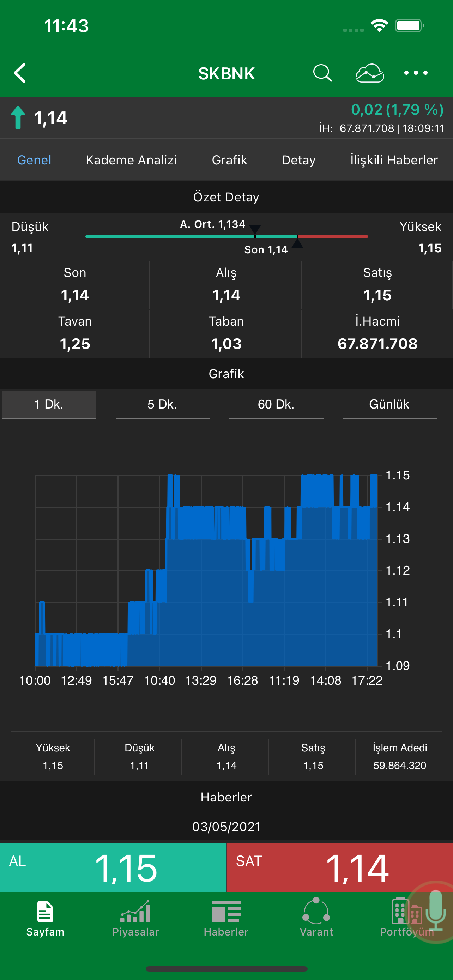453x980 pixels.
Task: Tap the Özet Detay section header
Action: pyautogui.click(x=226, y=197)
